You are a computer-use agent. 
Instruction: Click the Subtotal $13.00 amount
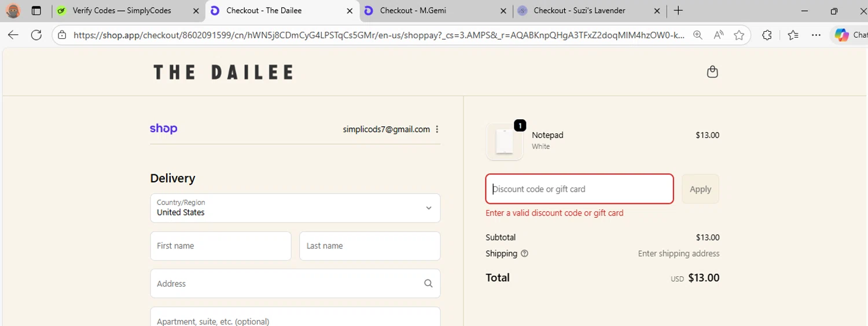(708, 237)
